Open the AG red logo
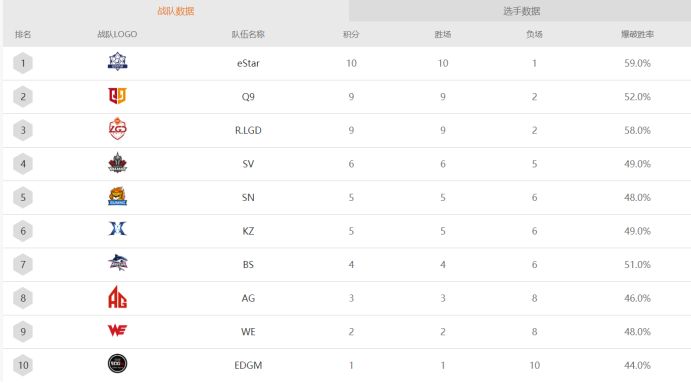Image resolution: width=691 pixels, height=383 pixels. (118, 297)
